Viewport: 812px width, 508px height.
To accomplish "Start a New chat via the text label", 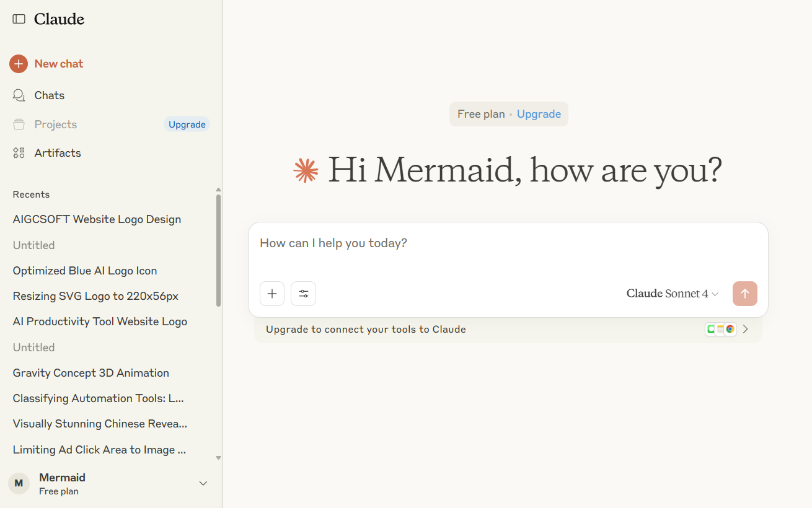I will tap(59, 64).
